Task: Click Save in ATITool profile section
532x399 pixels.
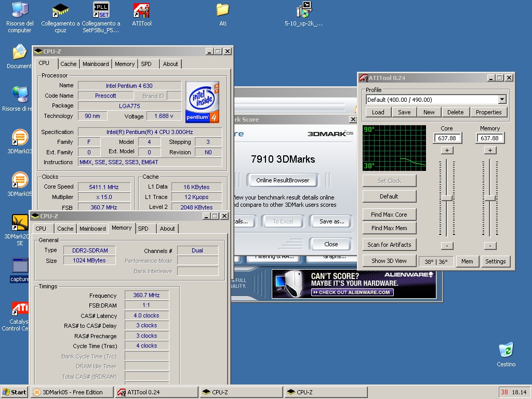Action: (x=404, y=112)
